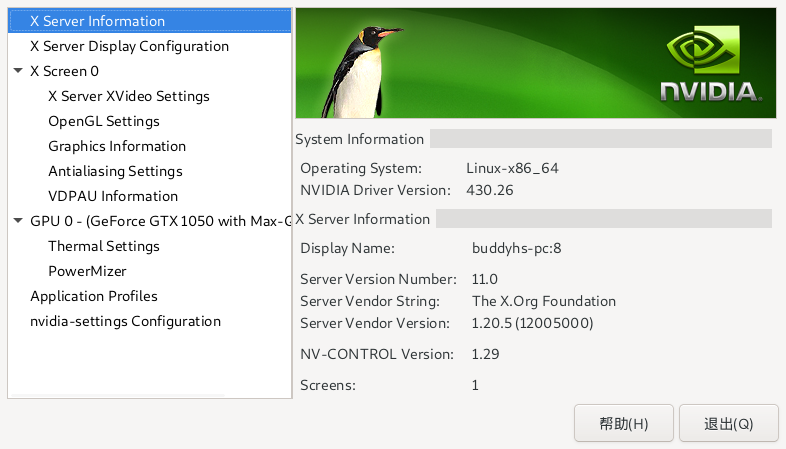
Task: Click the 退出(Q) quit button
Action: [x=728, y=423]
